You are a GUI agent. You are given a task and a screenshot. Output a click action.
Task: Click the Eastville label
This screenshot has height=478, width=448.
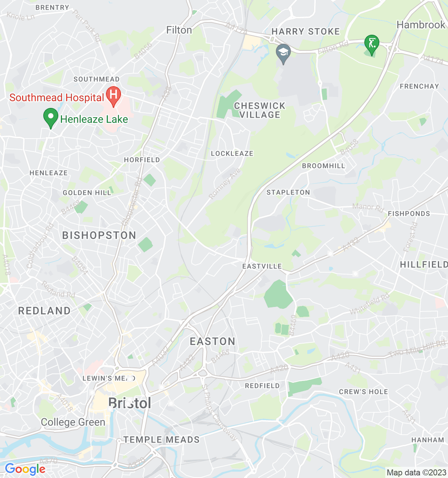(x=262, y=266)
